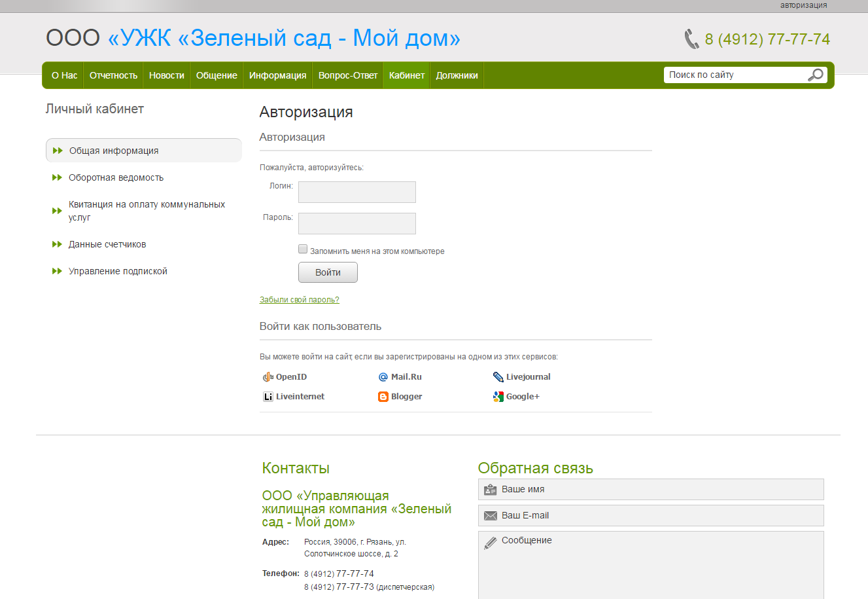This screenshot has width=868, height=599.
Task: Click the pencil icon in Сообщение field
Action: click(x=490, y=543)
